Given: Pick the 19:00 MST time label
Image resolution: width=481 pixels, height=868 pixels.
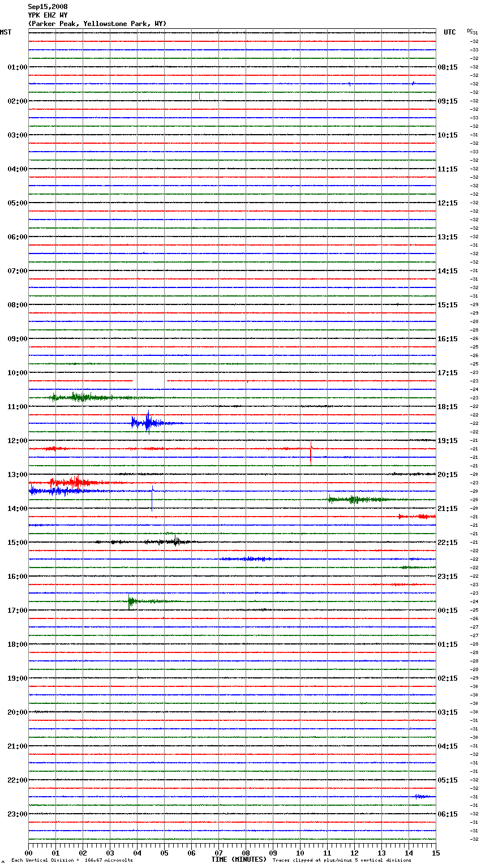Looking at the screenshot, I should pos(17,678).
